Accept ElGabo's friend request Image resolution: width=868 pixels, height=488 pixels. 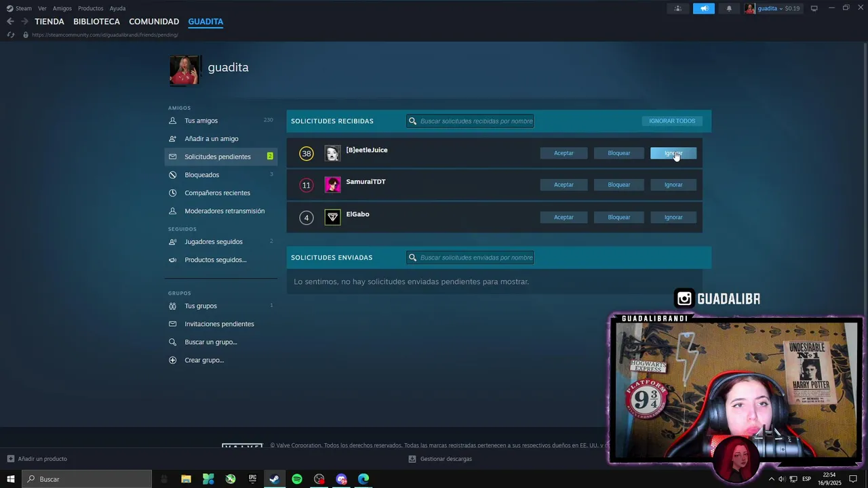(564, 217)
